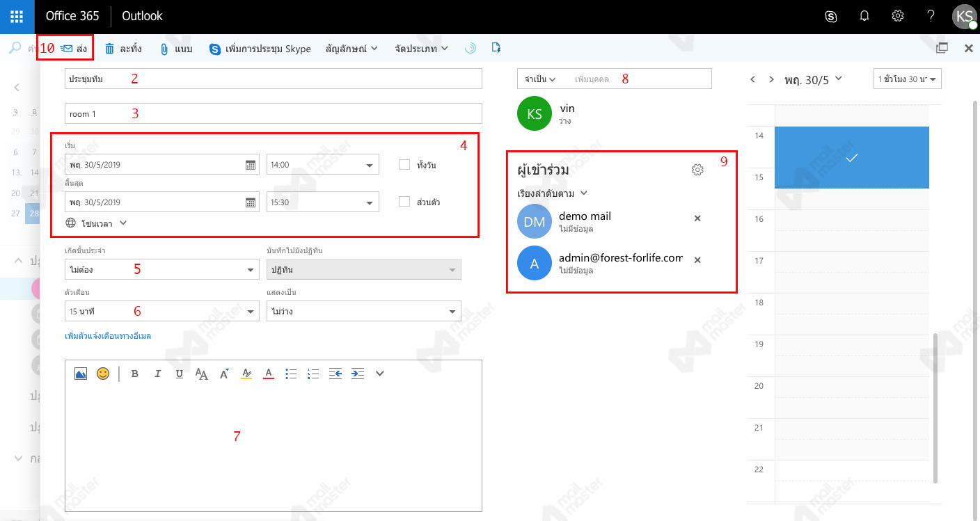Click the เพิ่มตัวแจ้งเตือนทางอีเมล link
The width and height of the screenshot is (980, 521).
(x=108, y=336)
